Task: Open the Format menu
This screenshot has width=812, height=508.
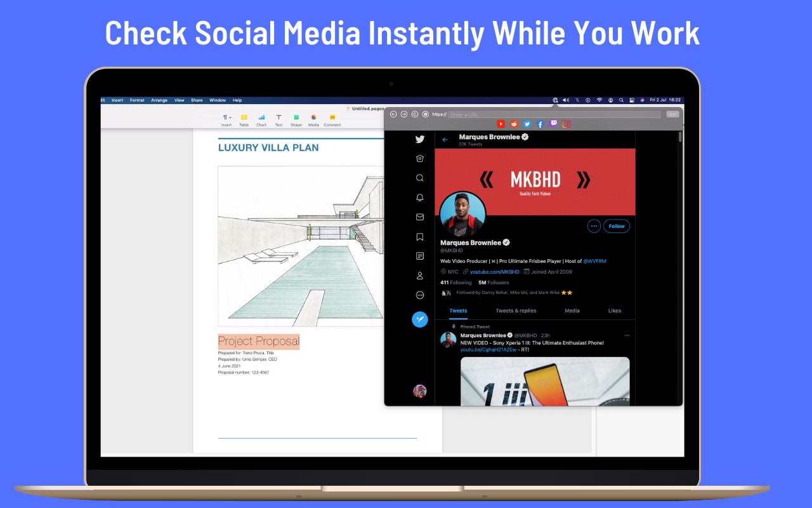Action: coord(137,100)
